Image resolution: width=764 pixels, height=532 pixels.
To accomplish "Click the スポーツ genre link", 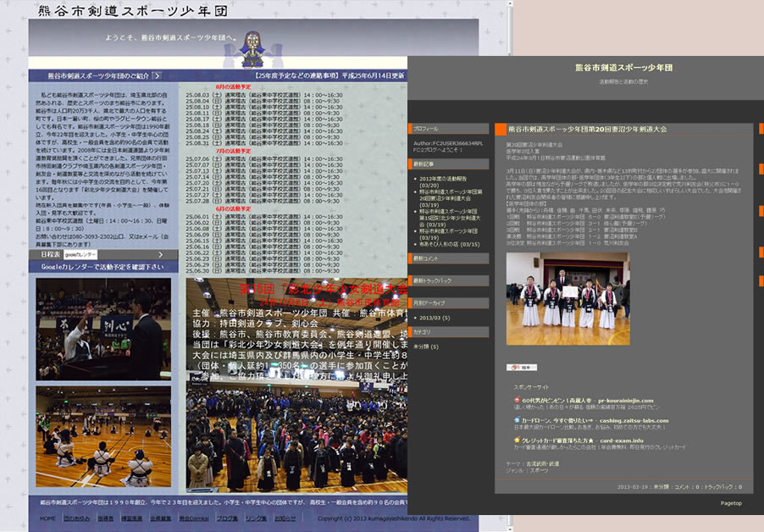I will pyautogui.click(x=537, y=470).
